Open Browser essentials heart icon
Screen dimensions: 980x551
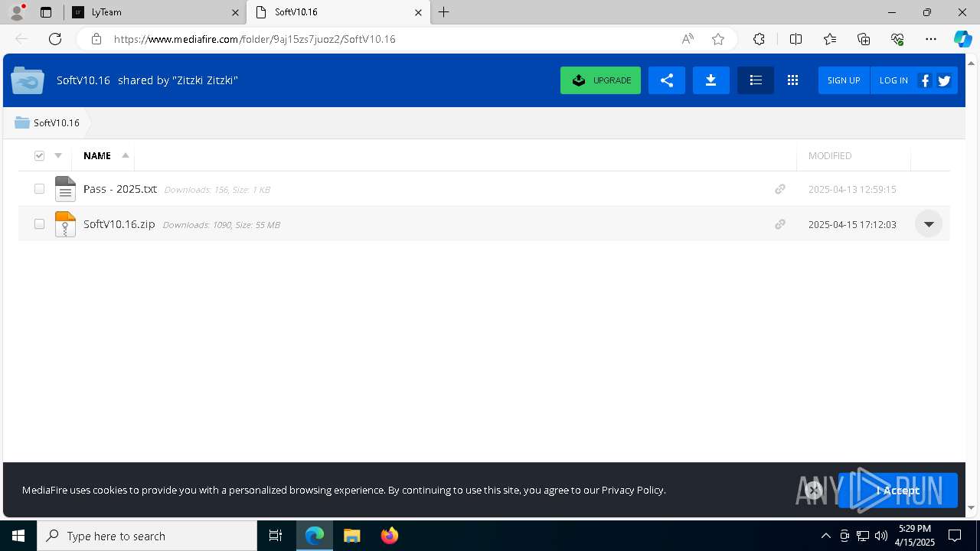click(x=897, y=39)
